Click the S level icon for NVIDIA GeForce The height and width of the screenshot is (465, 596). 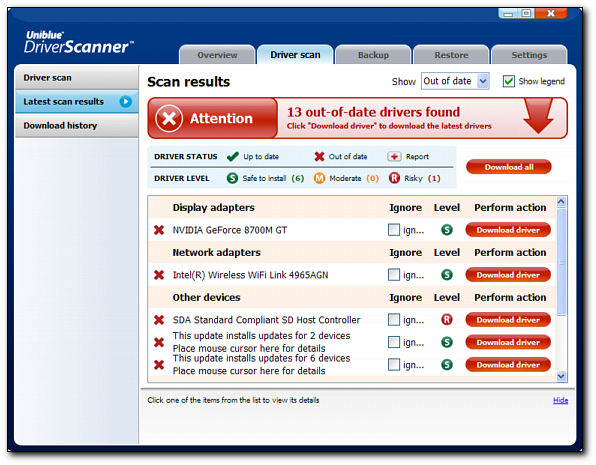[x=447, y=230]
